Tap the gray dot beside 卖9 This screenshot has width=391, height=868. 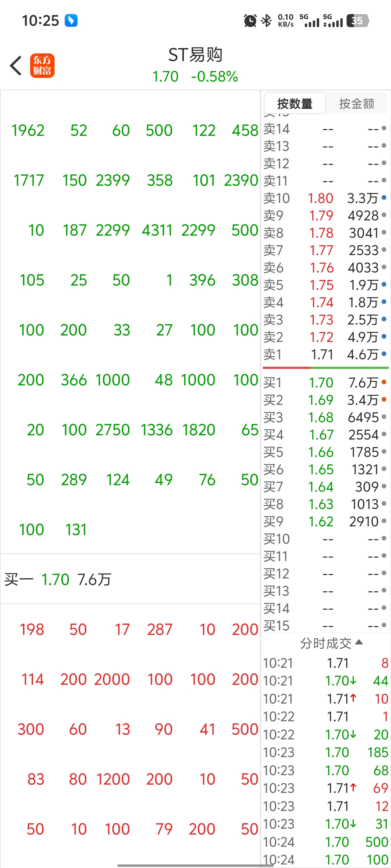pos(384,215)
